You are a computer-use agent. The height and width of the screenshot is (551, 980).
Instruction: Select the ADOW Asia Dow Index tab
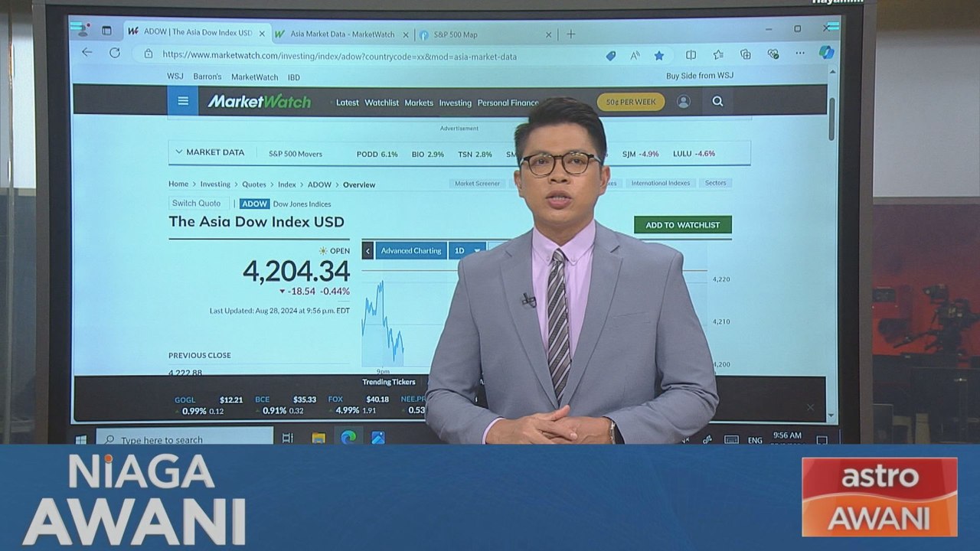pyautogui.click(x=197, y=33)
